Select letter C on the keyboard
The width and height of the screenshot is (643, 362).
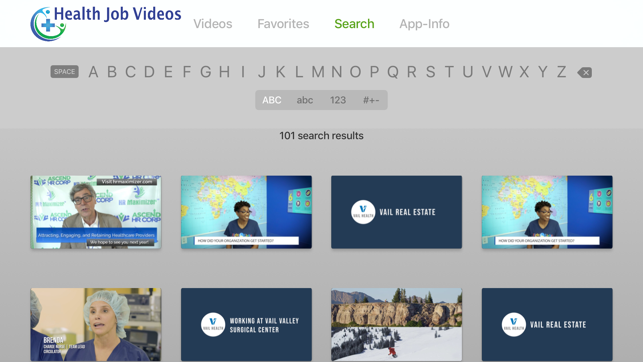(x=130, y=72)
